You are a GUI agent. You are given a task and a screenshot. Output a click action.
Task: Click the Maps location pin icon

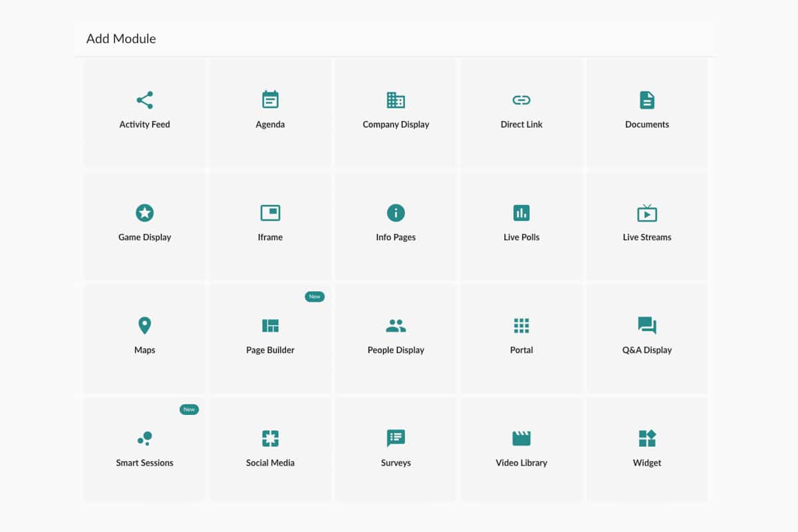(144, 326)
